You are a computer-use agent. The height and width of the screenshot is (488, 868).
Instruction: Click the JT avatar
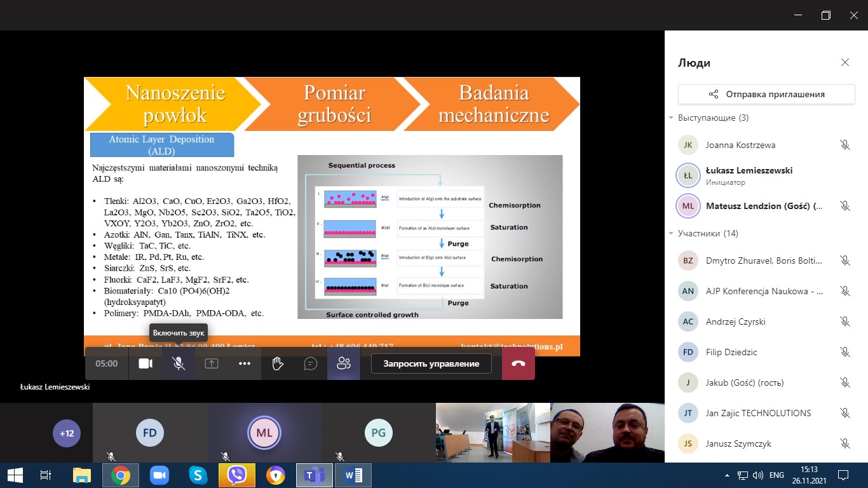point(688,413)
